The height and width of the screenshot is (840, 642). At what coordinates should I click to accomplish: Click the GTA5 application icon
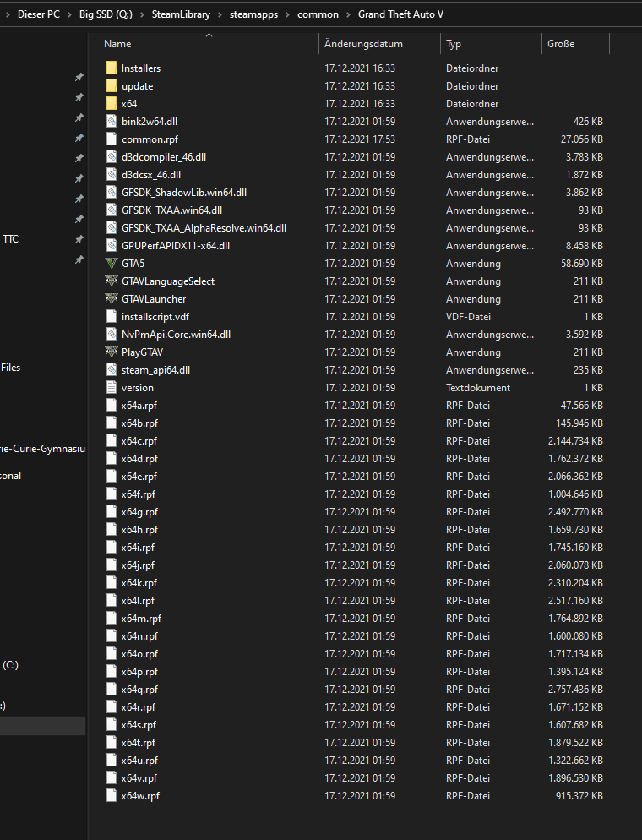coord(112,264)
